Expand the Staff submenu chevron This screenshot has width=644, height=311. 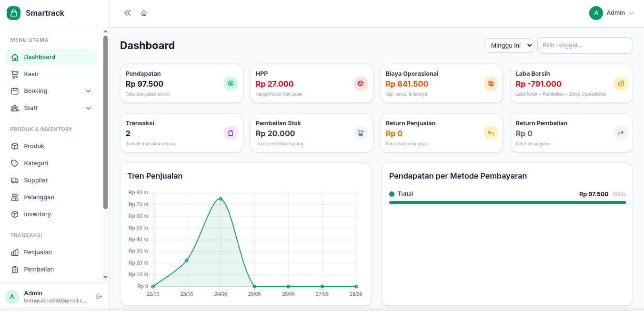(x=88, y=108)
